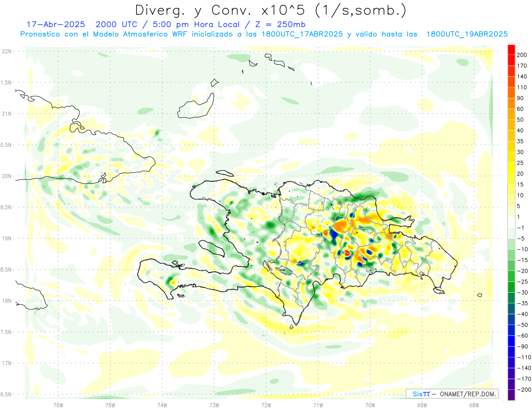Click the positive '5' colorbar value
The image size is (532, 411).
tap(519, 206)
